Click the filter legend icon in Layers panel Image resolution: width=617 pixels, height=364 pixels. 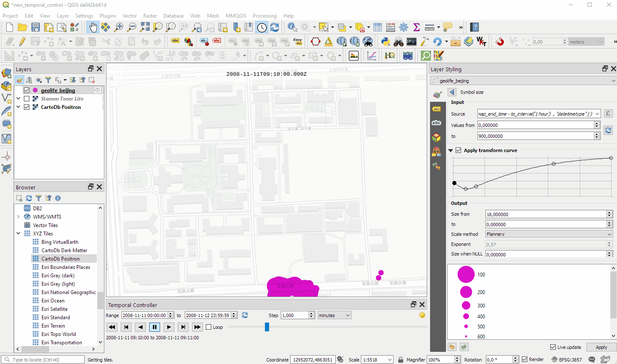tap(48, 80)
